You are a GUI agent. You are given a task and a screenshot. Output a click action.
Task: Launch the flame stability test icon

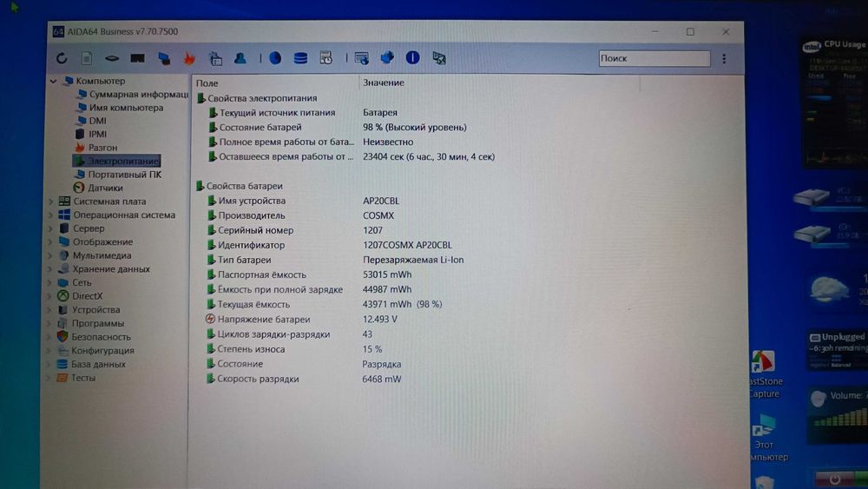189,58
